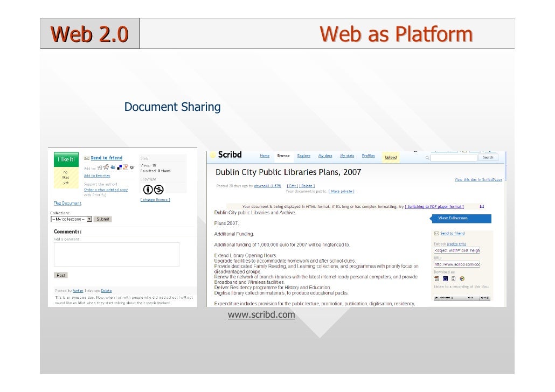The width and height of the screenshot is (555, 392).
Task: Add document to del.icio.us via checkered icon
Action: (x=119, y=167)
